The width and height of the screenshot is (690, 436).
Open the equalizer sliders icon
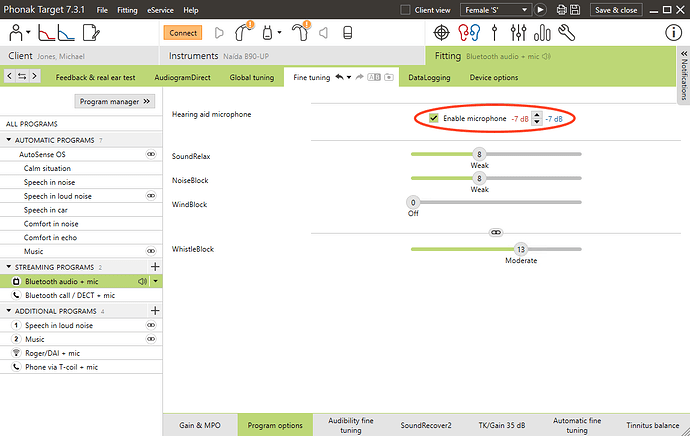tap(518, 33)
